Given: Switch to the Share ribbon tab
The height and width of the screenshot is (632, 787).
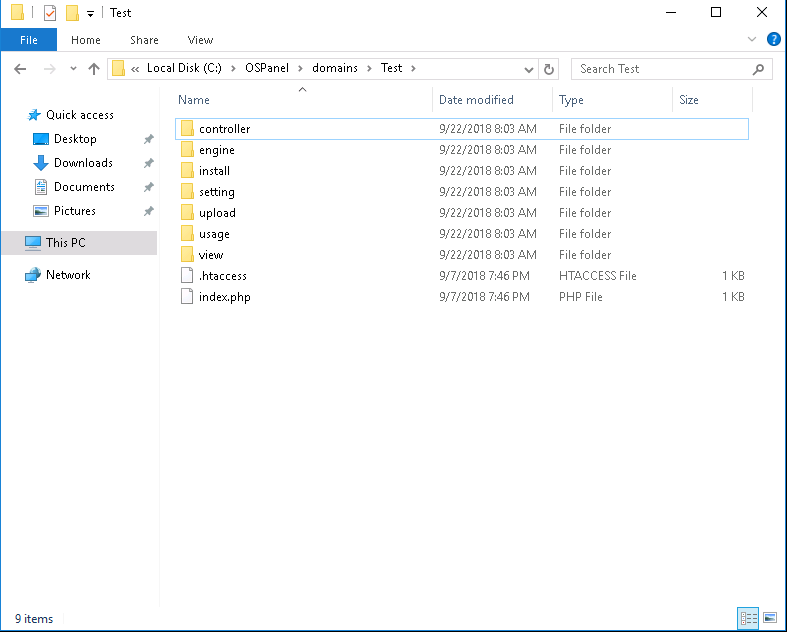Looking at the screenshot, I should click(x=144, y=40).
